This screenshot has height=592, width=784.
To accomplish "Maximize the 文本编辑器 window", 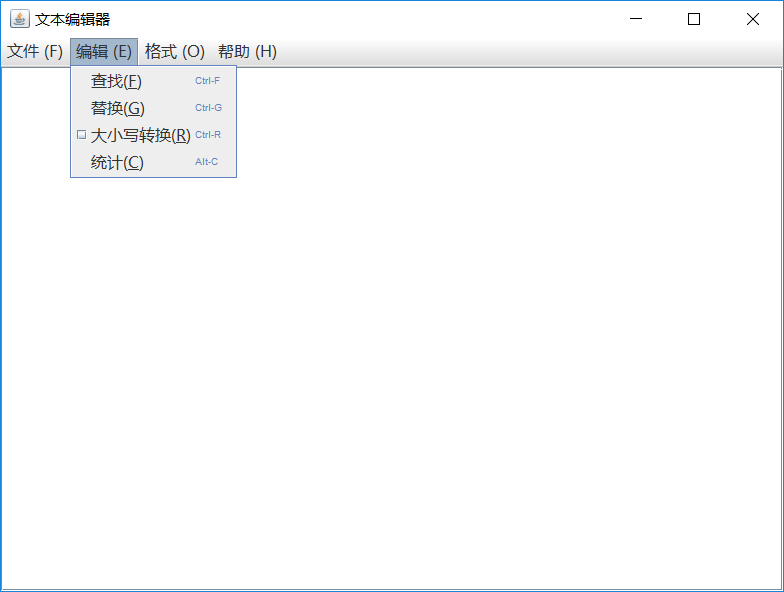I will pos(694,19).
